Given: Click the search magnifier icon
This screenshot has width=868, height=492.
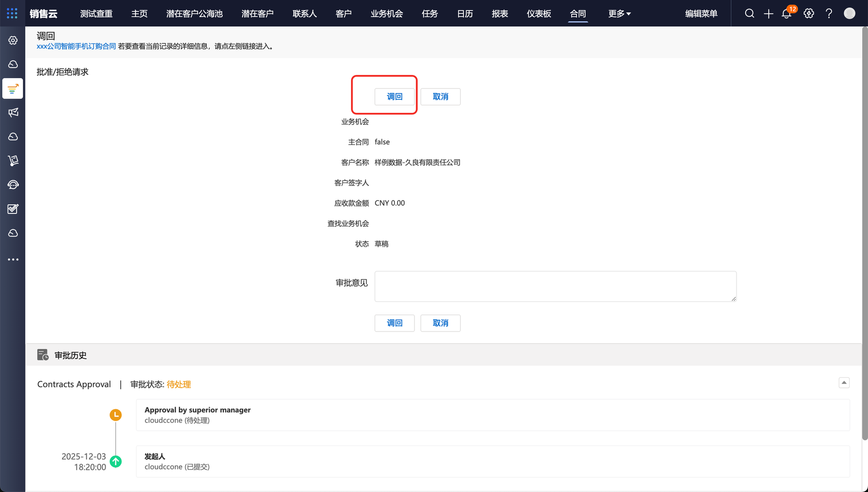Looking at the screenshot, I should point(750,13).
